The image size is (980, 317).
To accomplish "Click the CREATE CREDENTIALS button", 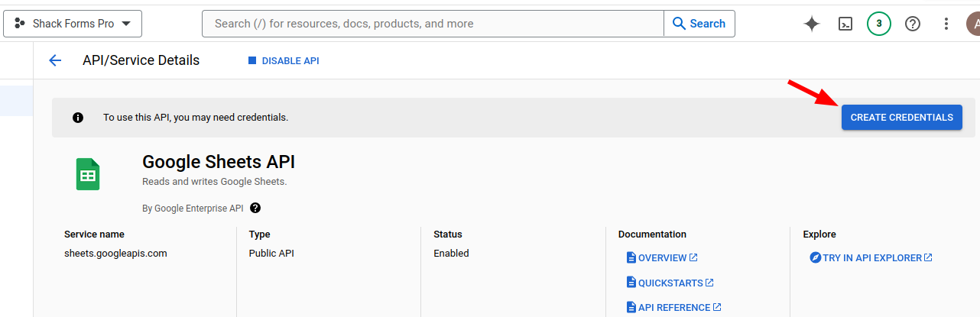I will (902, 118).
